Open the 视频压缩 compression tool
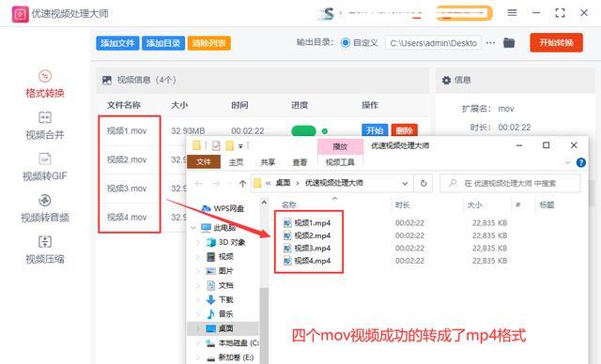Image resolution: width=601 pixels, height=364 pixels. [x=45, y=250]
